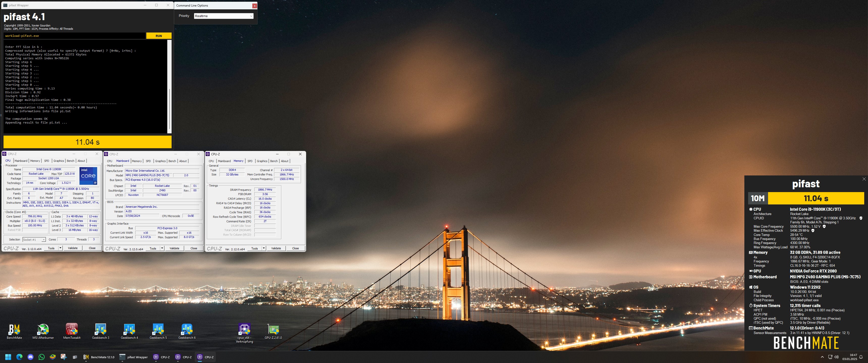Expand Tools arrow in CPU-Z Memory-tab window
The height and width of the screenshot is (363, 868).
click(264, 249)
